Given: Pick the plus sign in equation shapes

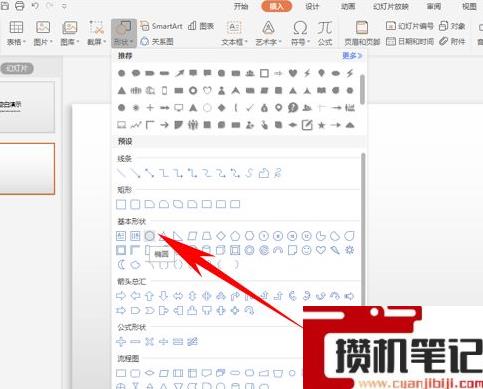Looking at the screenshot, I should pos(121,341).
